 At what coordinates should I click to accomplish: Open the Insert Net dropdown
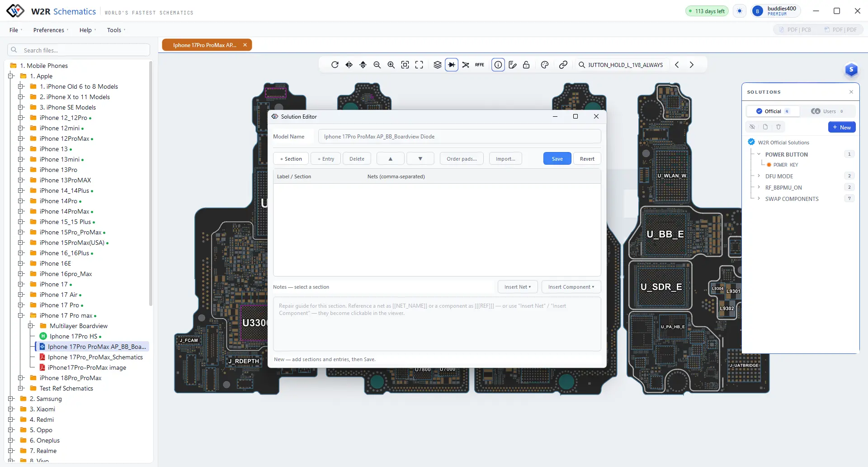pyautogui.click(x=518, y=287)
